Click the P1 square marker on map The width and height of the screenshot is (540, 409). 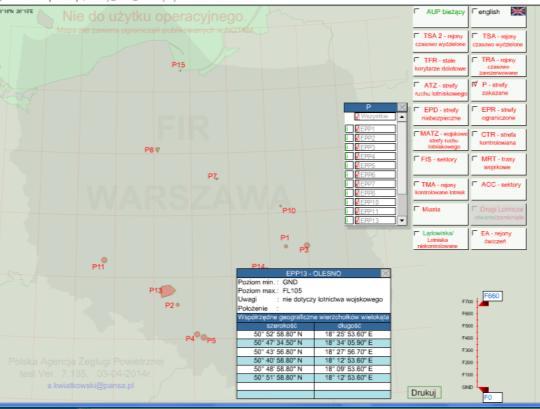[x=286, y=246]
